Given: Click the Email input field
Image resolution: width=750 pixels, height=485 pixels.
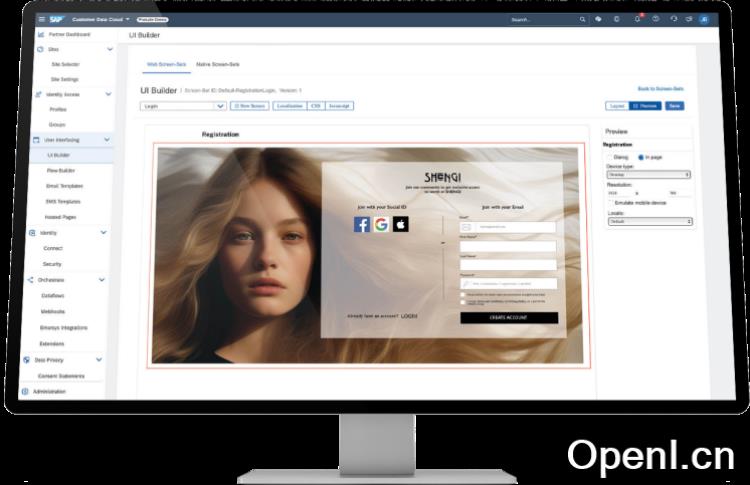Looking at the screenshot, I should (507, 227).
